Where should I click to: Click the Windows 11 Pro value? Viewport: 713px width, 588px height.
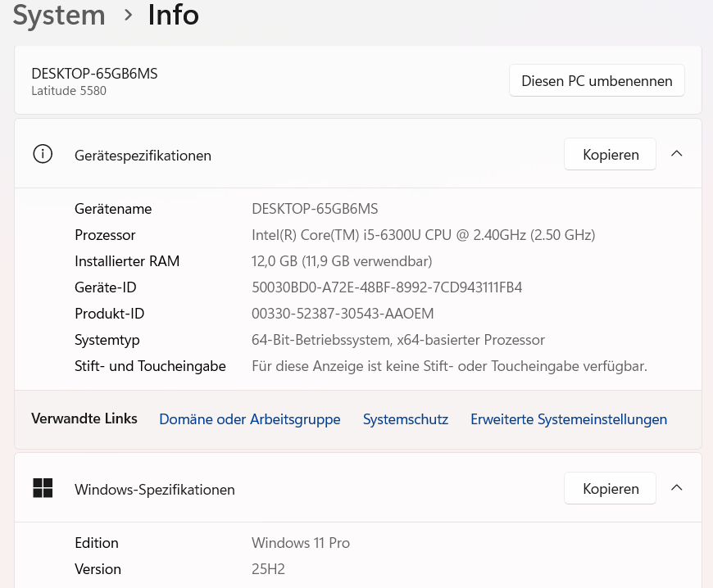[301, 543]
